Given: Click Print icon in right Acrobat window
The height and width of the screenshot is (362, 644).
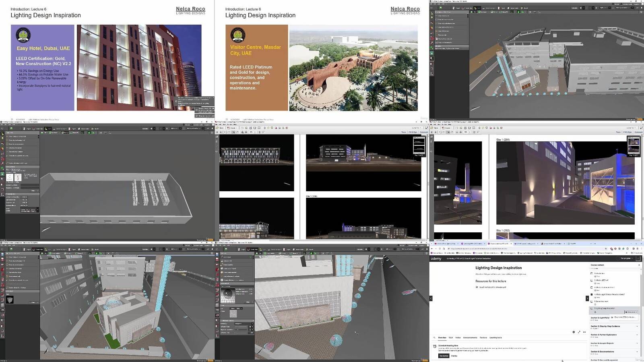Looking at the screenshot, I should tap(465, 128).
